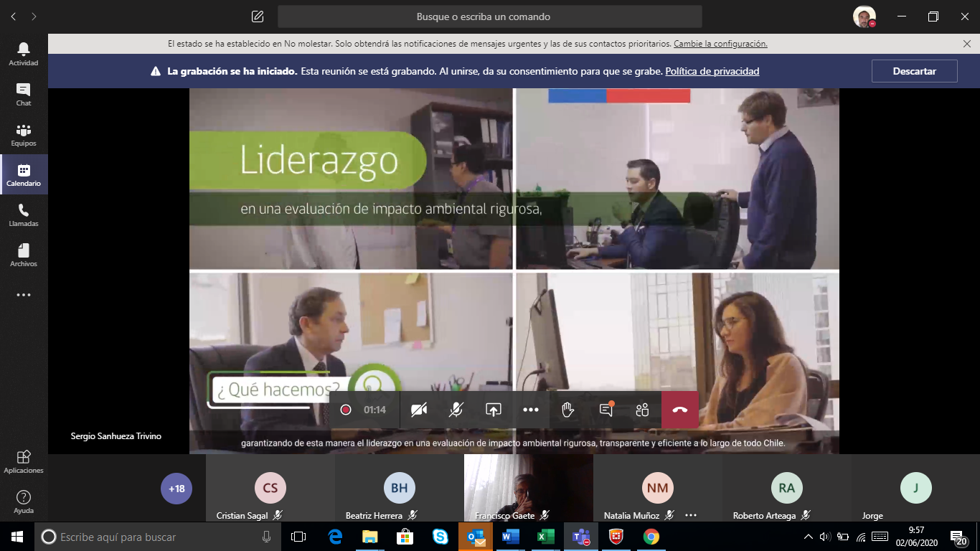Show the +18 additional participants
980x551 pixels.
(x=176, y=489)
